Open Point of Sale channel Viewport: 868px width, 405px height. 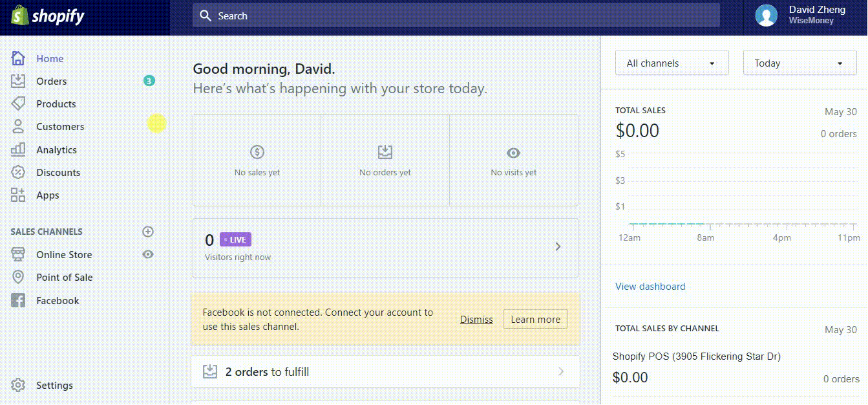point(65,277)
